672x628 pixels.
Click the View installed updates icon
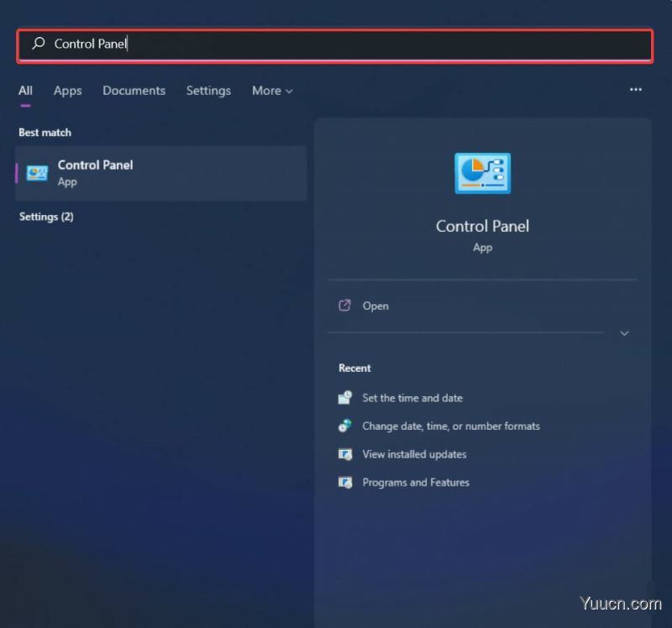point(345,454)
